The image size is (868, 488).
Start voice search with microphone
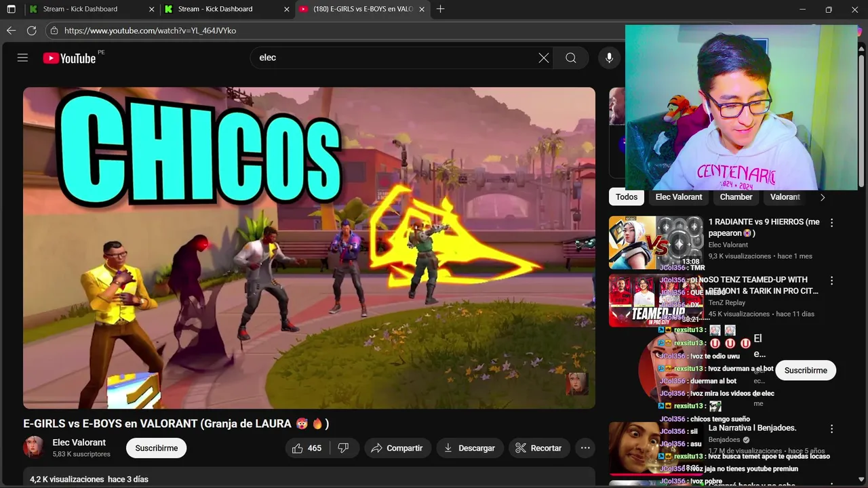point(609,58)
